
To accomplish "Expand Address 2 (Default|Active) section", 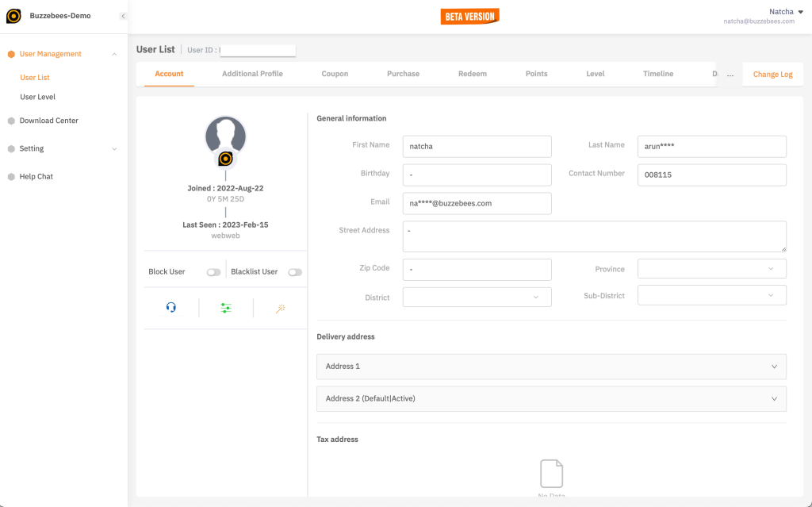I will [x=550, y=398].
